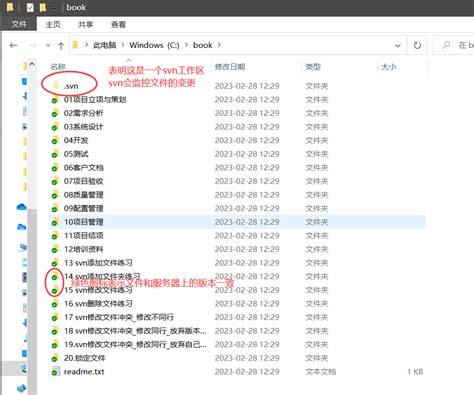Select the 10项目管理 folder icon
This screenshot has width=474, height=395.
point(55,222)
